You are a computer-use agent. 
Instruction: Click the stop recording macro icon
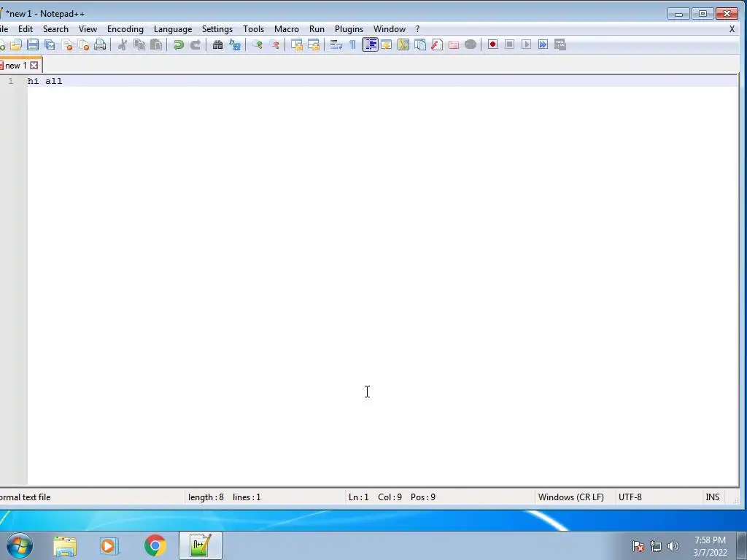(509, 44)
